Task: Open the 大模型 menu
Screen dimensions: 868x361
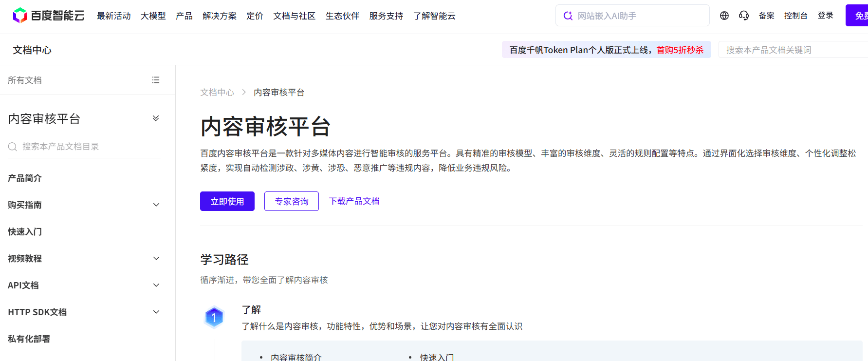Action: (x=153, y=16)
